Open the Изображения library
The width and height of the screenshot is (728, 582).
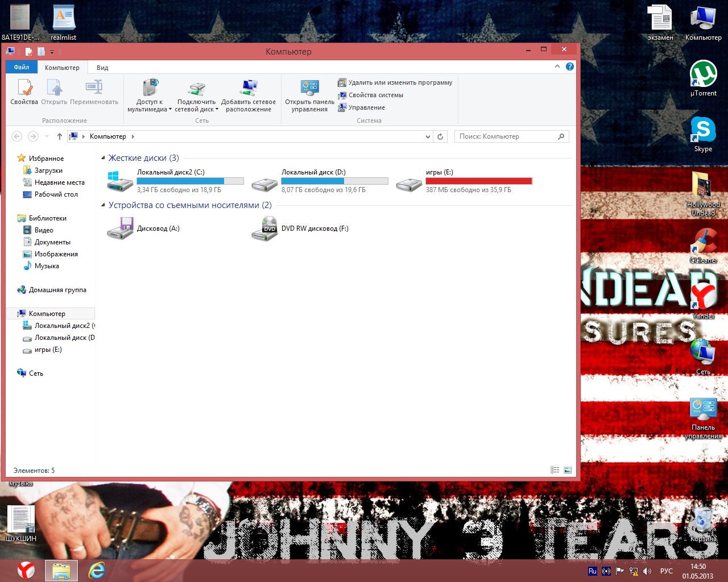50,254
